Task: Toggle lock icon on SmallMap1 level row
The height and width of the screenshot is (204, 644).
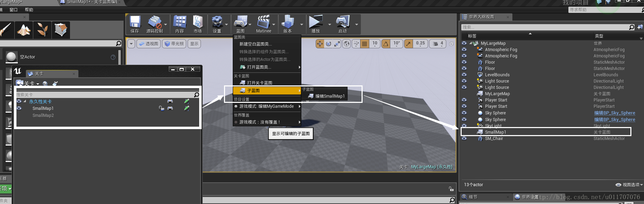Action: point(161,108)
